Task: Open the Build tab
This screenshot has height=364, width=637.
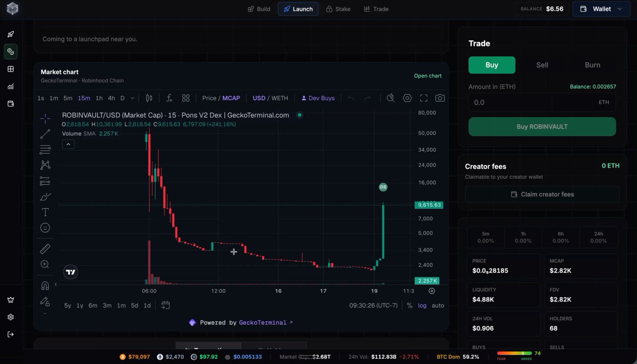Action: click(x=259, y=9)
